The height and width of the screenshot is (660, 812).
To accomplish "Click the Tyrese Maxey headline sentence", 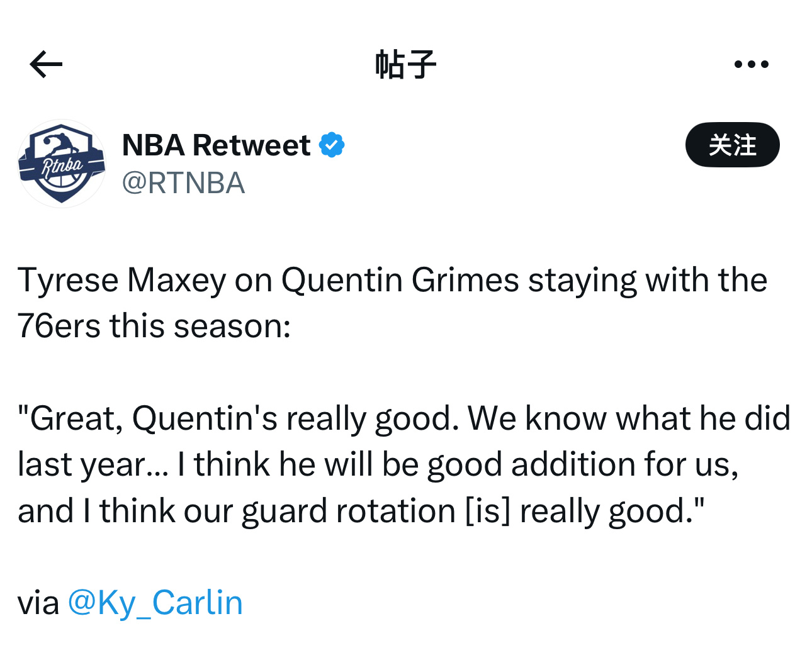I will [392, 280].
